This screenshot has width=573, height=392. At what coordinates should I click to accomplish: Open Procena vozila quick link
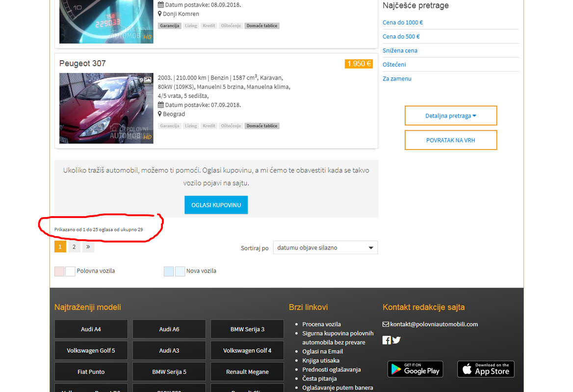click(322, 324)
